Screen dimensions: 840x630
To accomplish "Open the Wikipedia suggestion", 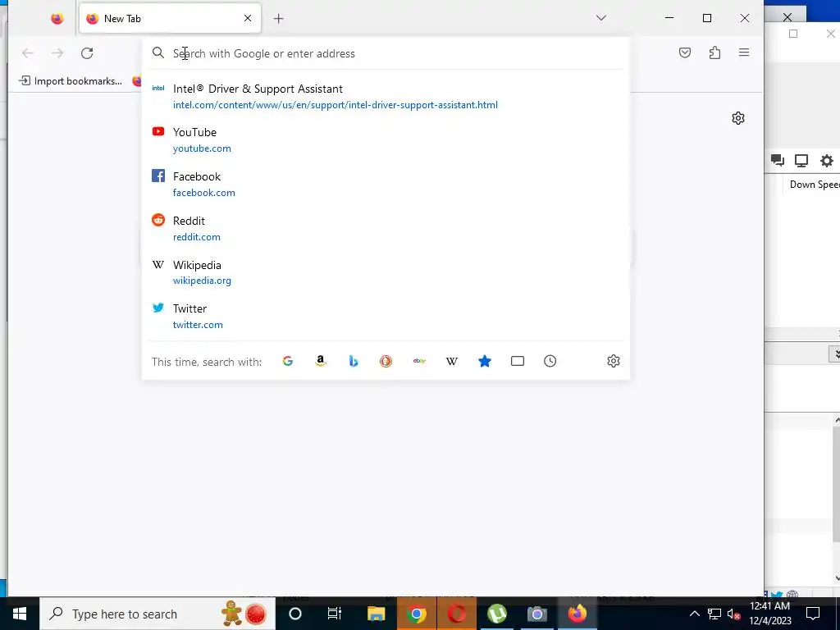I will click(386, 272).
